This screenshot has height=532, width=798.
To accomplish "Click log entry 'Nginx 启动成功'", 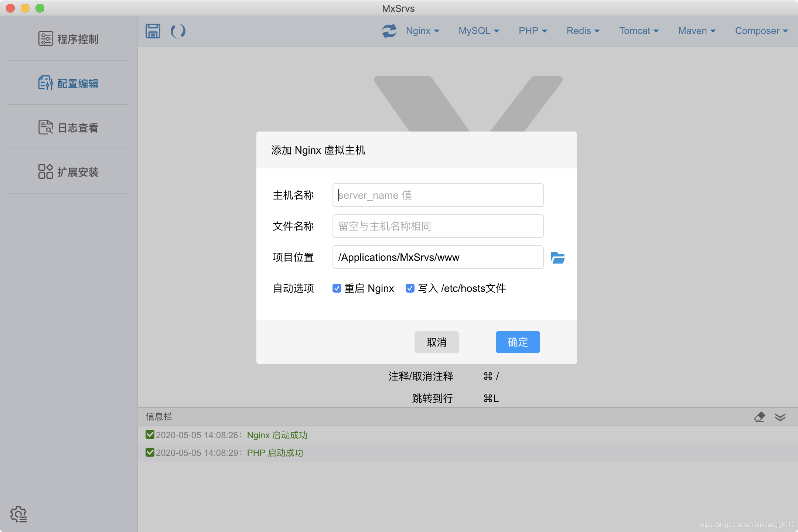I will coord(277,435).
